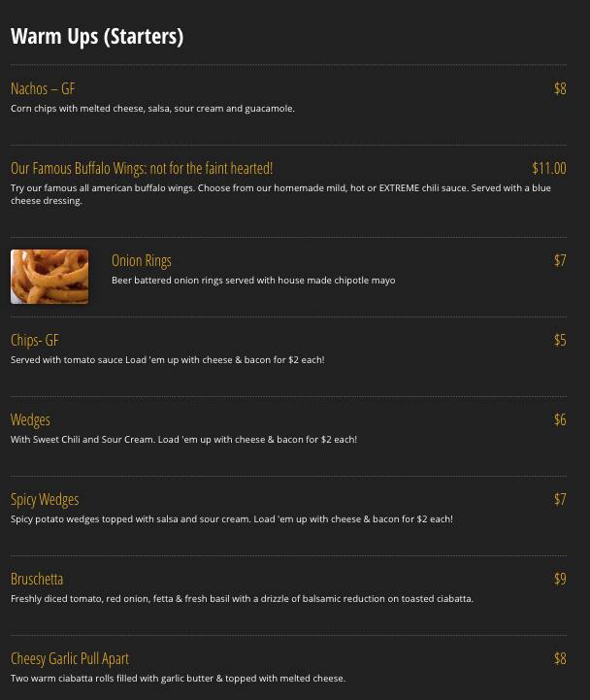Click the $6 price for Wedges

560,419
